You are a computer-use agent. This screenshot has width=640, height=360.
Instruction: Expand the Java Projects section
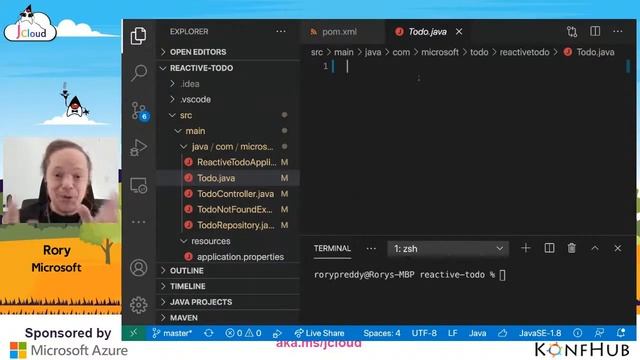coord(229,302)
